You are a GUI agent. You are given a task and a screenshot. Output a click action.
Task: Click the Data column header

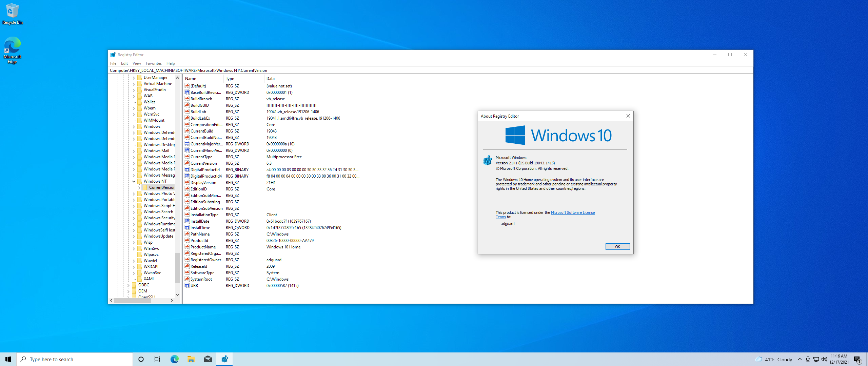click(x=313, y=78)
